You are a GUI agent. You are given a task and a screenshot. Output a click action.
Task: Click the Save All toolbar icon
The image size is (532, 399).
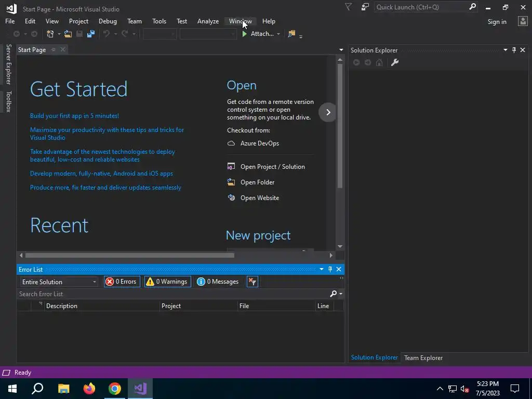point(91,34)
